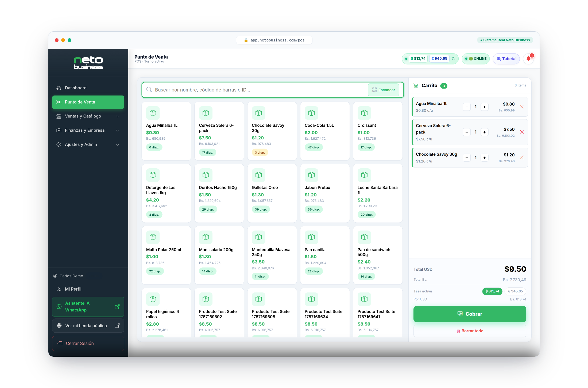Open external link icon on Asistente IA WhatsApp
Image resolution: width=588 pixels, height=388 pixels.
tap(117, 307)
